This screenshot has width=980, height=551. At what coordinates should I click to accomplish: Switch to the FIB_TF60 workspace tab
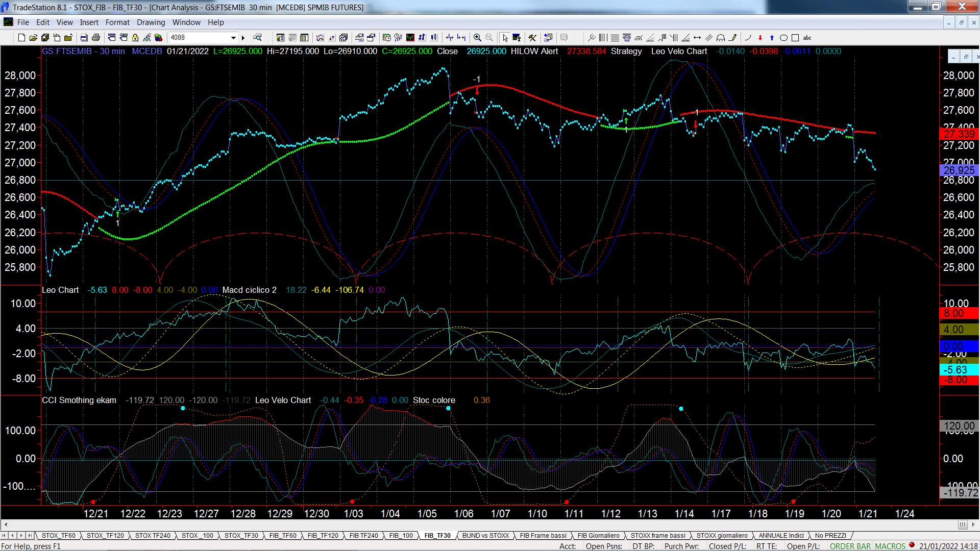(283, 536)
